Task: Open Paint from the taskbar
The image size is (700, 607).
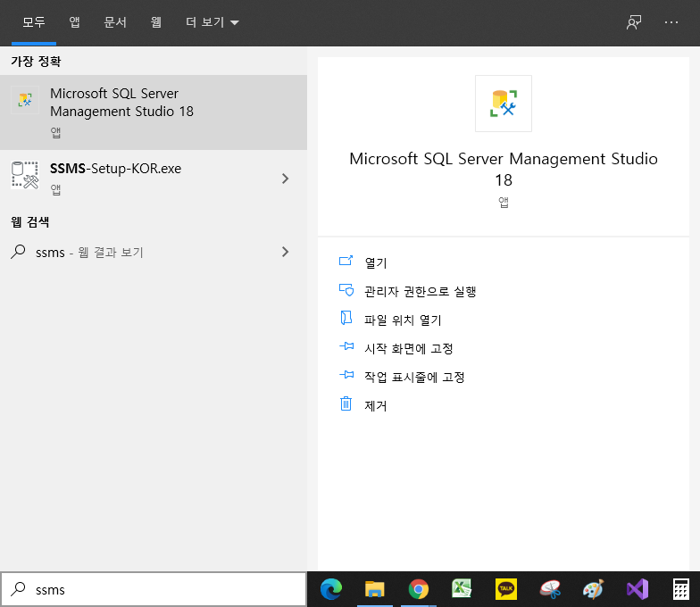Action: 593,589
